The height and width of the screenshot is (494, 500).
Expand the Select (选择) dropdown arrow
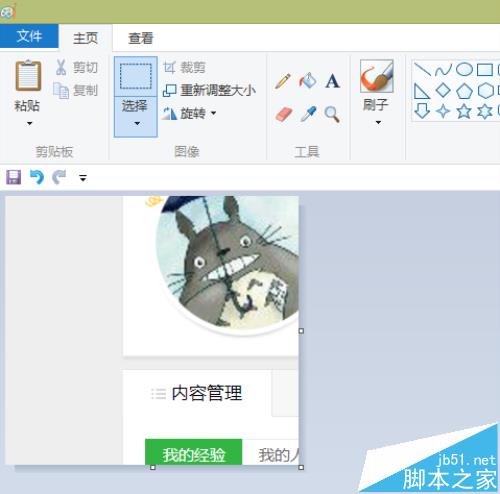(137, 123)
